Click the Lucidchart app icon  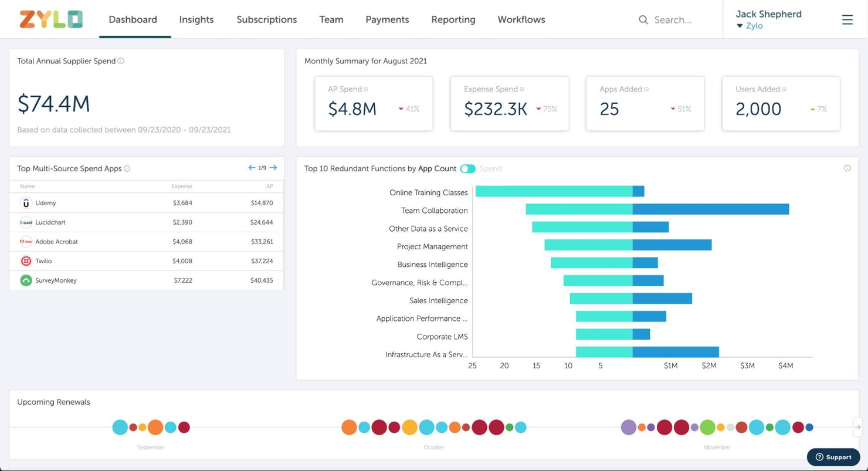pos(26,222)
